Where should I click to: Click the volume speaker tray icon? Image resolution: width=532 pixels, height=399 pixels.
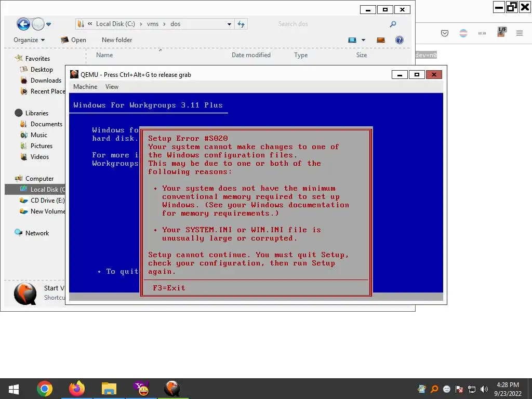pos(484,389)
